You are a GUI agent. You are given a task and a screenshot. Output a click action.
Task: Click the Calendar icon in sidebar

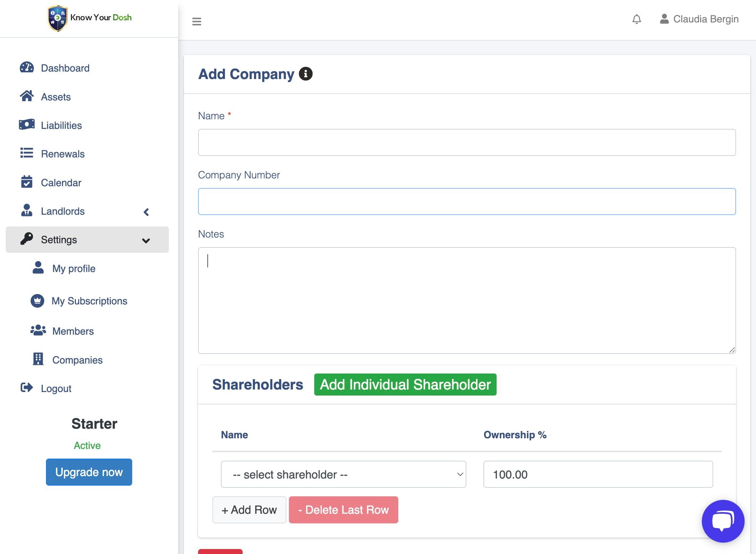[x=27, y=182]
